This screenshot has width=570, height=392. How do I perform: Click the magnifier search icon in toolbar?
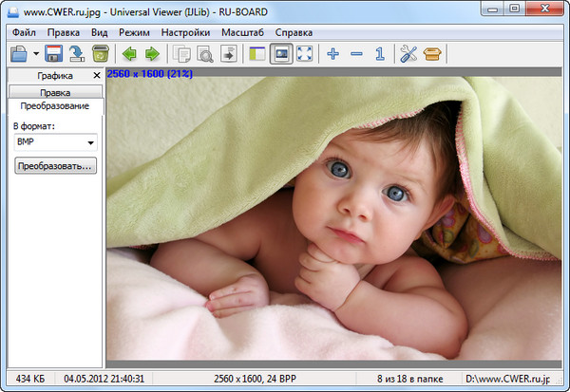[205, 54]
